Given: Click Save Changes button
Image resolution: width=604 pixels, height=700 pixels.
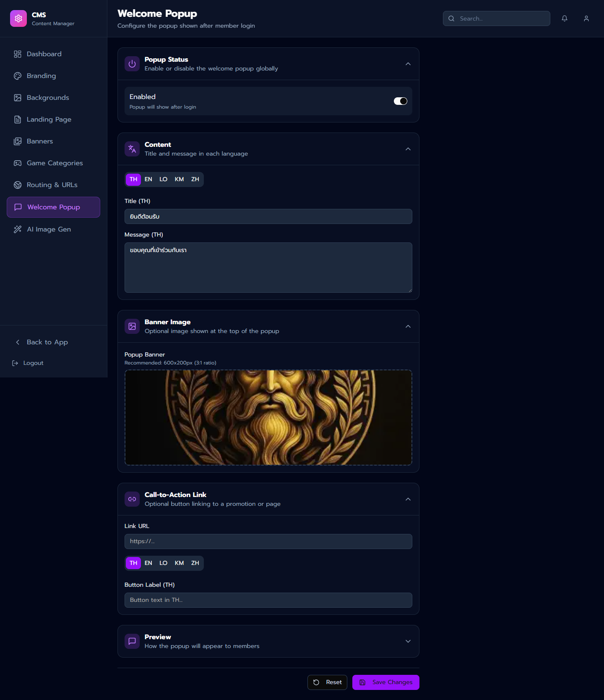Looking at the screenshot, I should point(386,682).
